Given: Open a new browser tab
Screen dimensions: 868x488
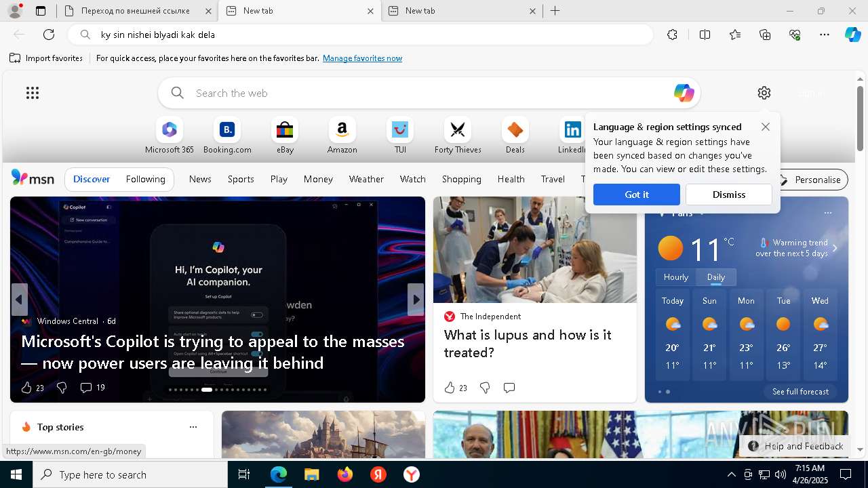Looking at the screenshot, I should click(555, 11).
